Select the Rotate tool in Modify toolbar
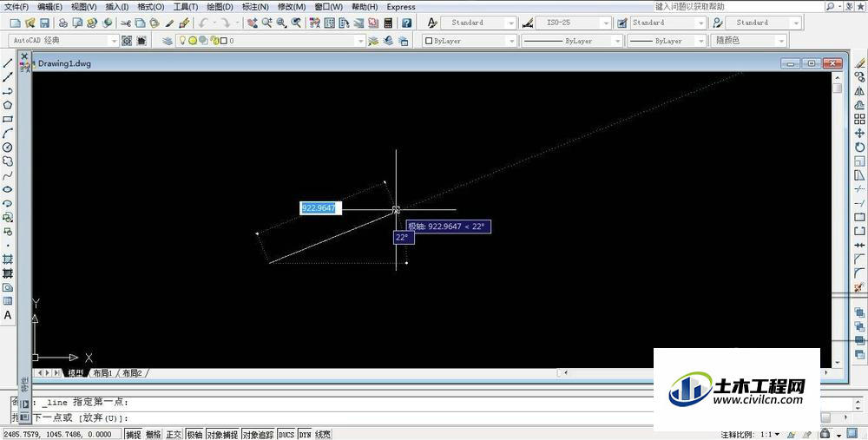 point(859,148)
